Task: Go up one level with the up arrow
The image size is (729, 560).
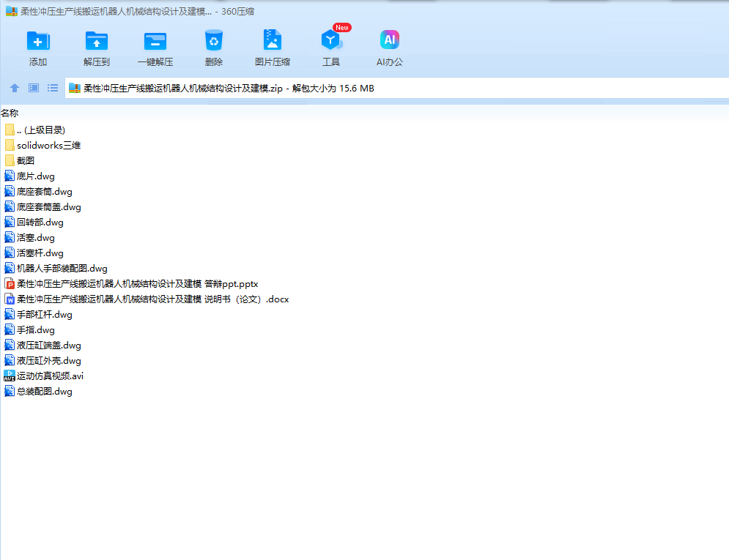Action: (15, 88)
